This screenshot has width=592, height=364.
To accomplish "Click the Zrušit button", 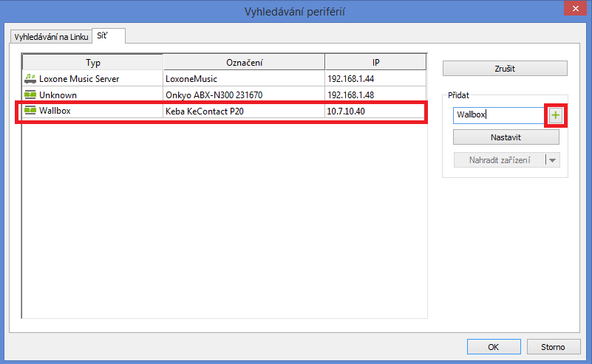I will (x=505, y=69).
